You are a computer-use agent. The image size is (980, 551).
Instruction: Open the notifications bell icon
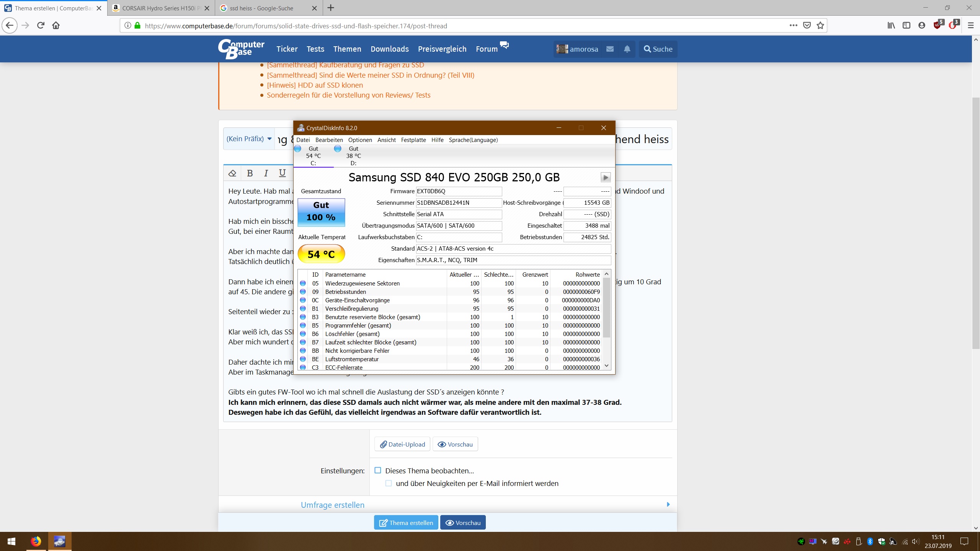(x=627, y=49)
